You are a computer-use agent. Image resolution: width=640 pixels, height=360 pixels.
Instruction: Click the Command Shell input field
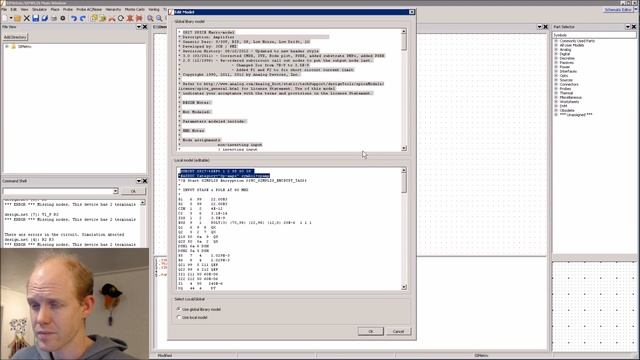click(x=58, y=191)
